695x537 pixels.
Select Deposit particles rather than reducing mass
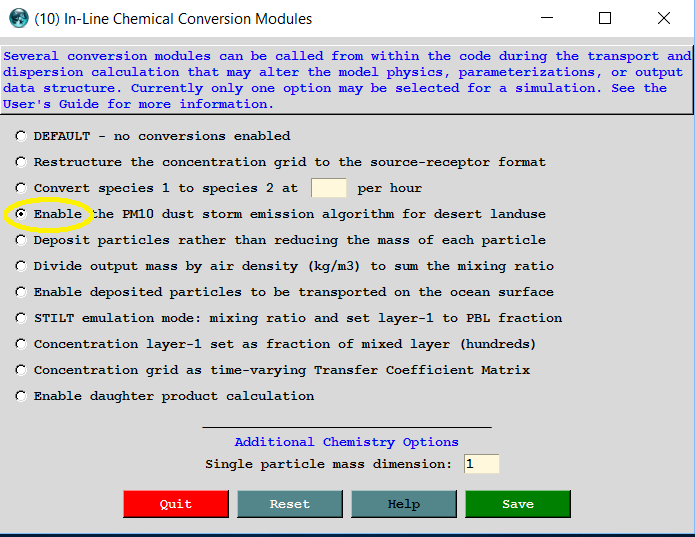click(x=21, y=240)
